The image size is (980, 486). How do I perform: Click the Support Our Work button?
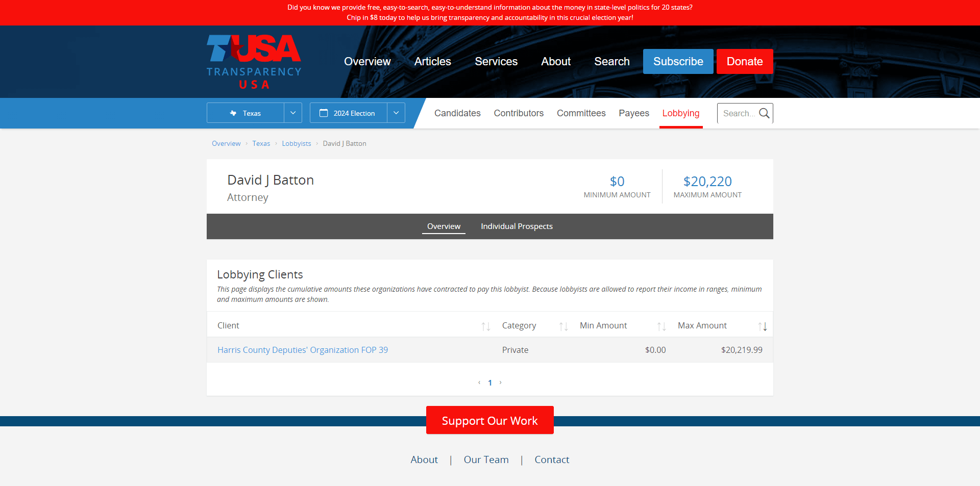click(x=490, y=420)
